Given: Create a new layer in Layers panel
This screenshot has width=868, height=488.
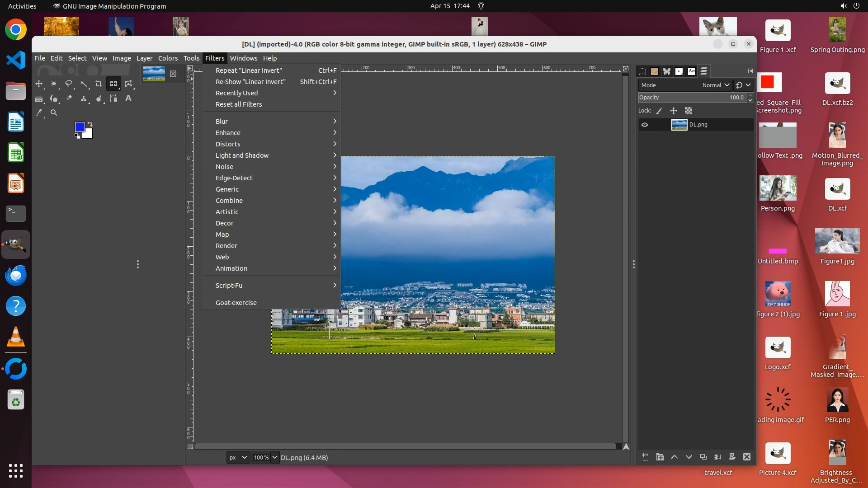Looking at the screenshot, I should 645,457.
